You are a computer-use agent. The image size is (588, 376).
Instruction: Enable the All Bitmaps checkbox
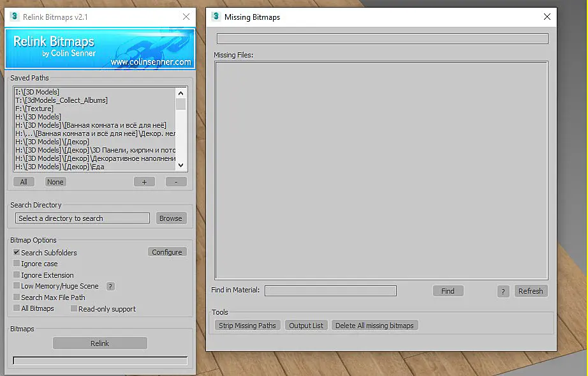pyautogui.click(x=17, y=308)
